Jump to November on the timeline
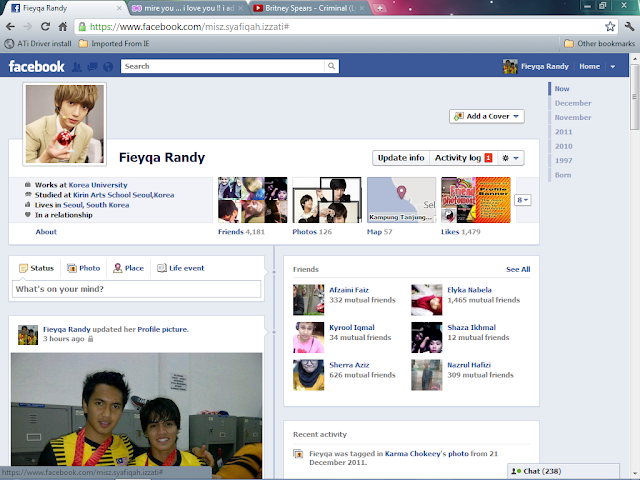This screenshot has width=640, height=480. (x=573, y=118)
